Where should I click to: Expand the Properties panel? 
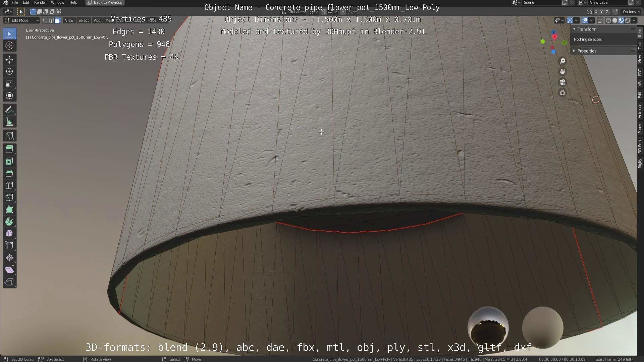(x=587, y=51)
